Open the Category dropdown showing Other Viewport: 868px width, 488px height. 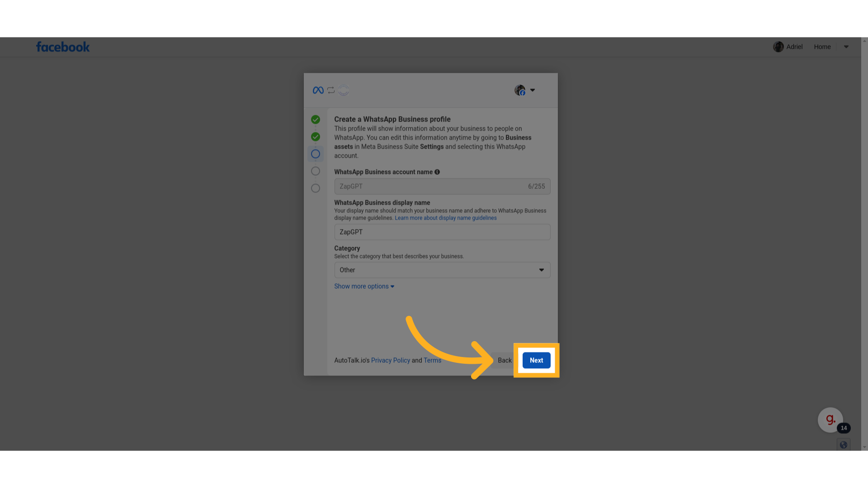coord(442,270)
